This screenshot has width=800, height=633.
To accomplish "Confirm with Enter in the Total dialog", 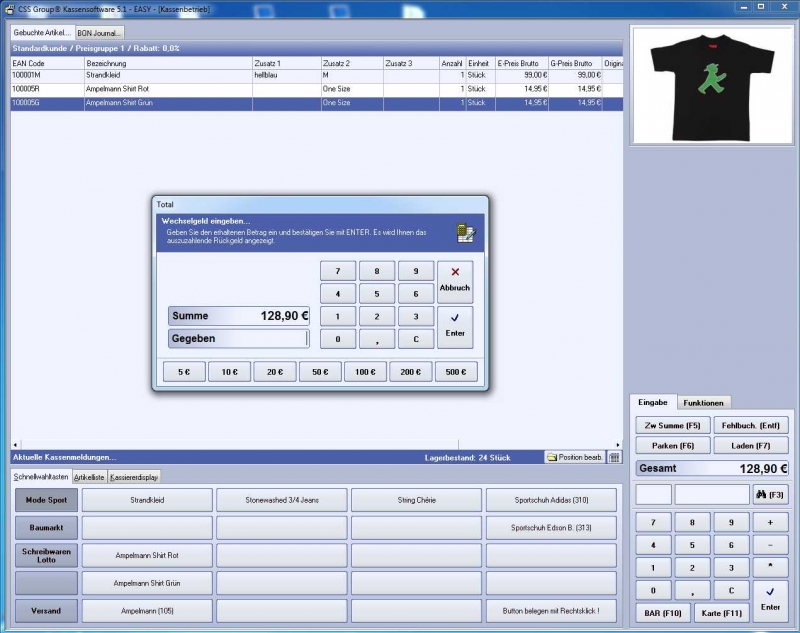I will click(x=455, y=327).
